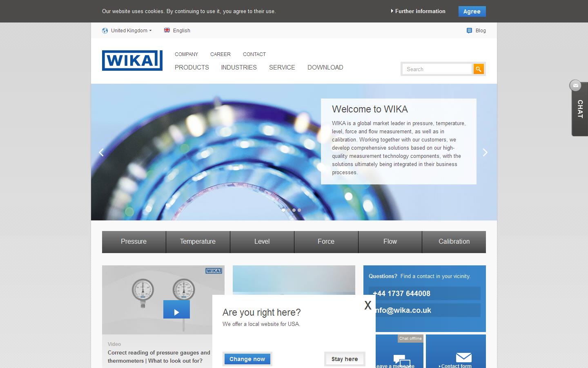Click the CHAT side tab
The height and width of the screenshot is (368, 588).
point(579,109)
